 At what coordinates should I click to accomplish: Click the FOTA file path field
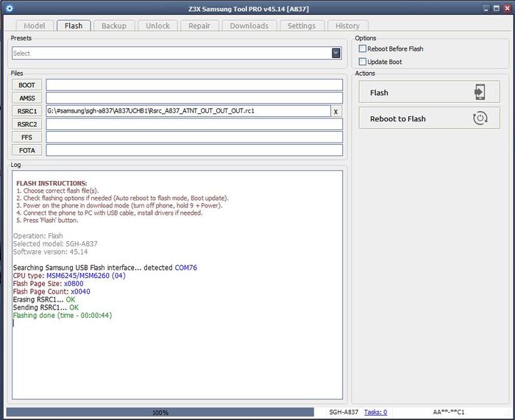pos(194,150)
